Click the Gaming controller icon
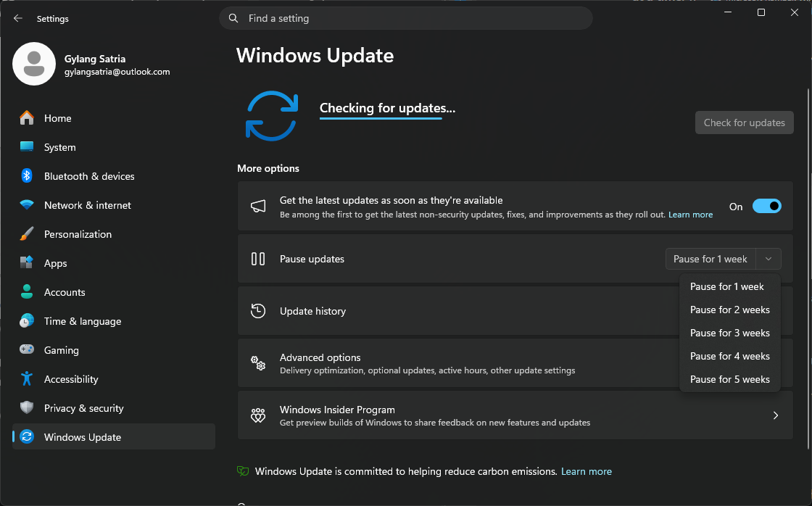This screenshot has height=506, width=812. point(27,350)
